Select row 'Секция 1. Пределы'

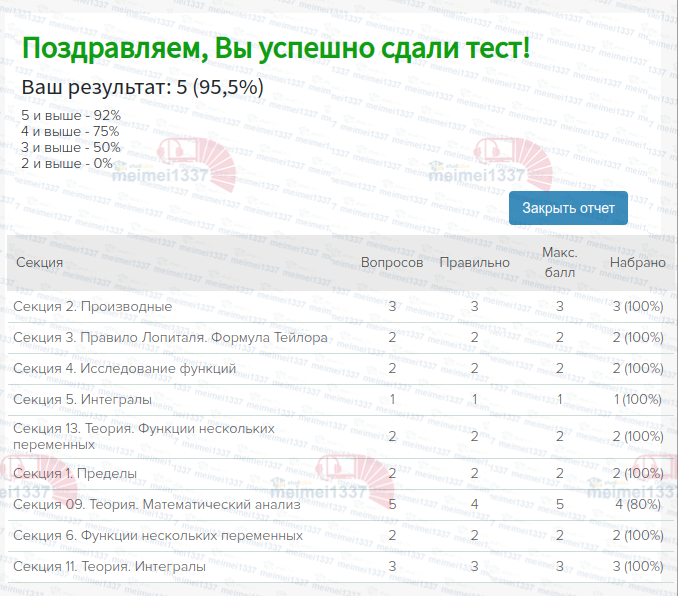(341, 474)
